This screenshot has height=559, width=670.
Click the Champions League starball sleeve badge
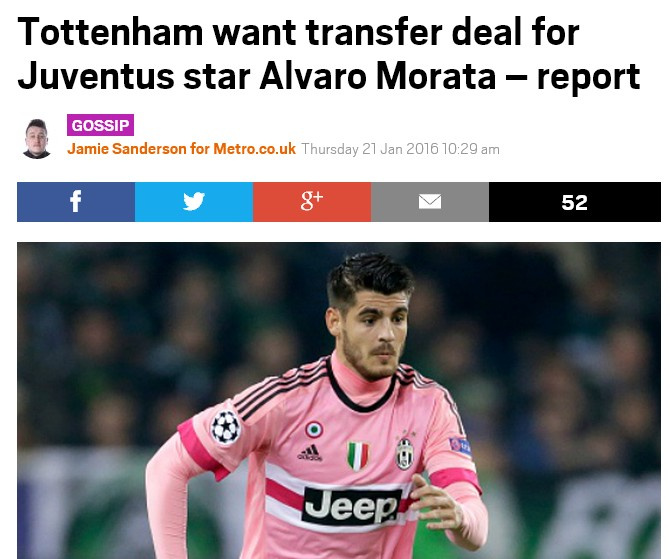pos(226,427)
